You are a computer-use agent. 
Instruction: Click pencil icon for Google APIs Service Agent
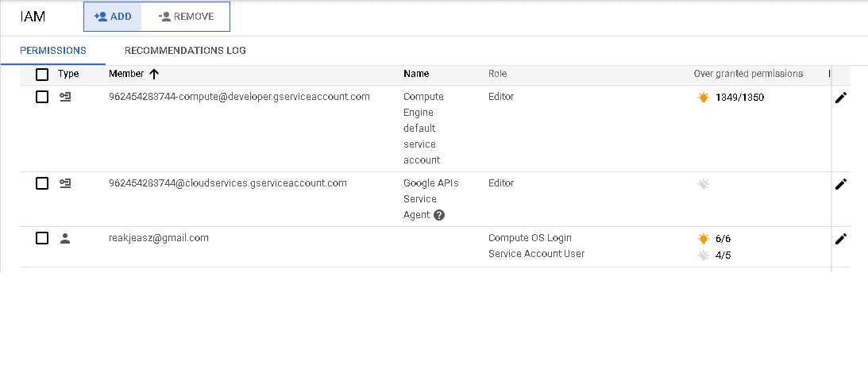pos(840,184)
